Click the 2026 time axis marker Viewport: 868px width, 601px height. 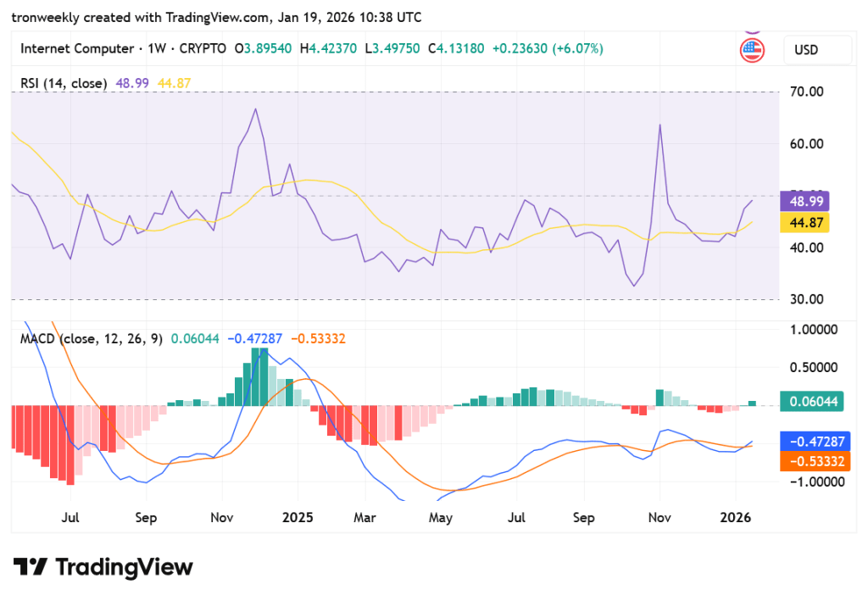point(735,518)
